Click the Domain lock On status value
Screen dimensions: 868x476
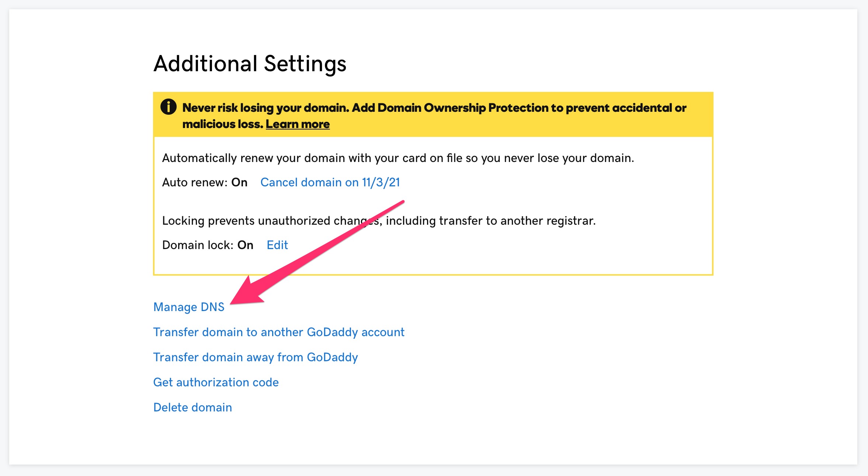point(245,245)
